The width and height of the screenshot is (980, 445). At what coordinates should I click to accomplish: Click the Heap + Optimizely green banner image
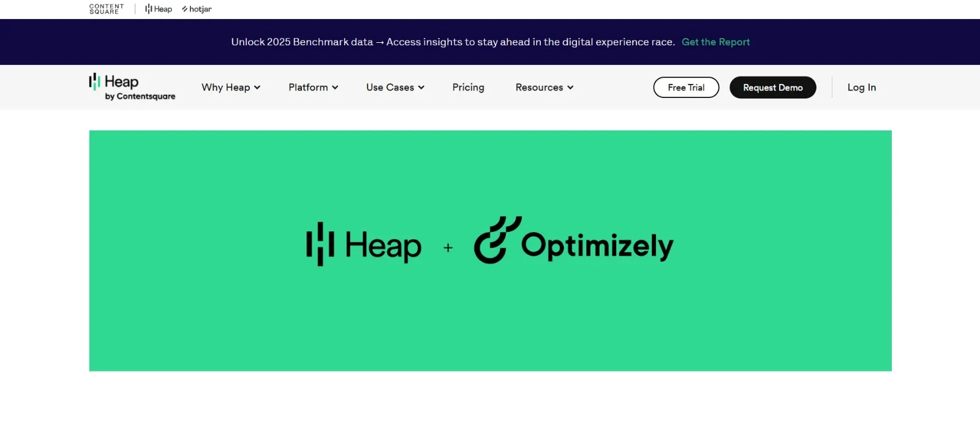pyautogui.click(x=491, y=251)
